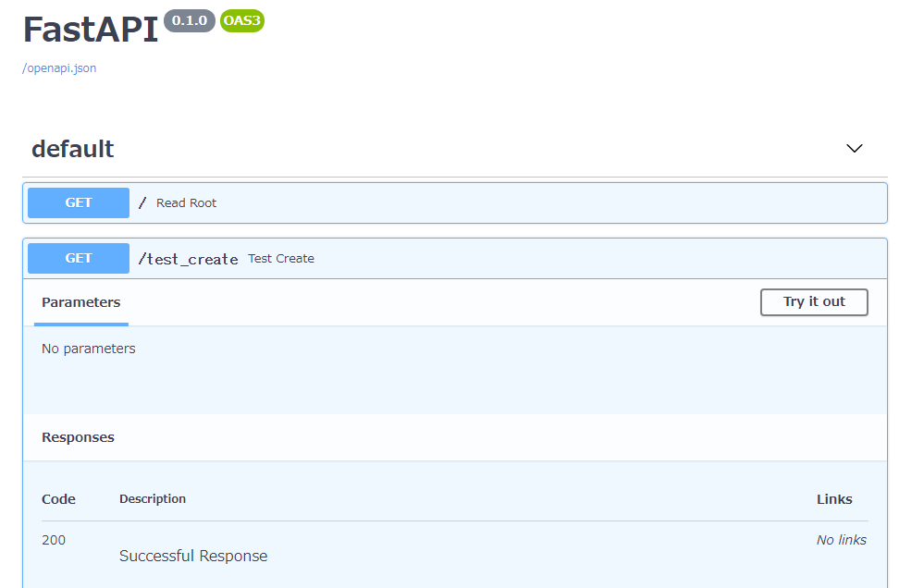Click the Read Root summary text
Image resolution: width=899 pixels, height=588 pixels.
click(x=186, y=202)
